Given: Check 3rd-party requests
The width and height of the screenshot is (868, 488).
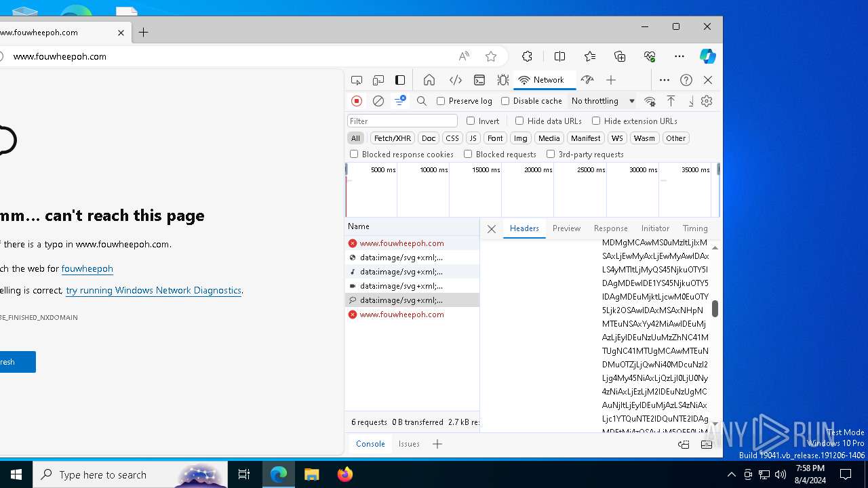Looking at the screenshot, I should [x=551, y=154].
